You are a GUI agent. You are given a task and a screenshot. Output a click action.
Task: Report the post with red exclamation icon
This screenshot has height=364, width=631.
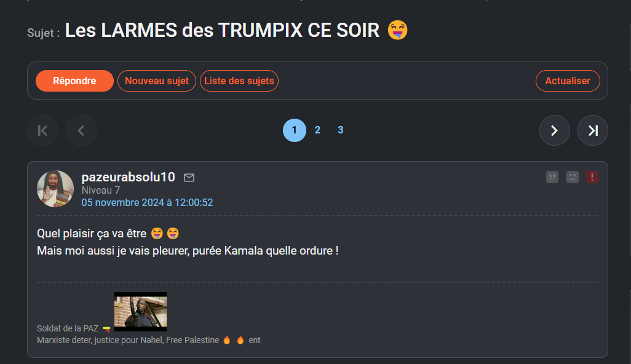pyautogui.click(x=592, y=177)
